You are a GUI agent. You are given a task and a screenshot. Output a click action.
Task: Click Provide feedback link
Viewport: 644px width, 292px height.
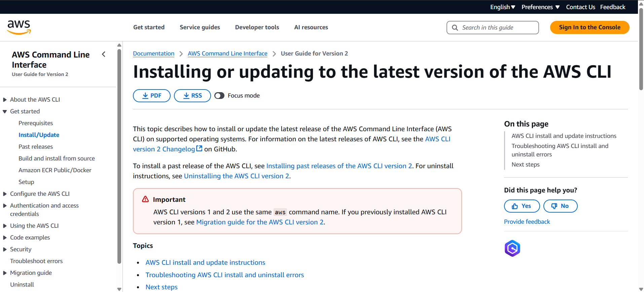point(527,222)
